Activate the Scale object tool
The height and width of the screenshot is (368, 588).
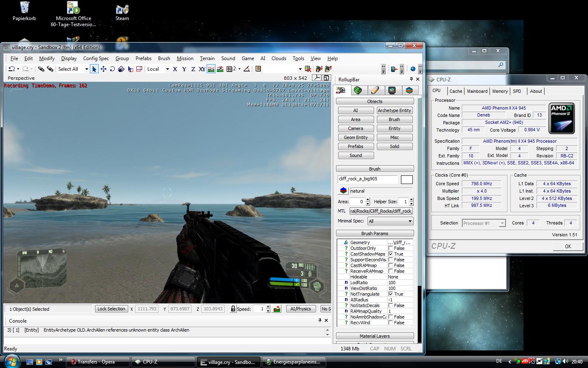tap(121, 69)
